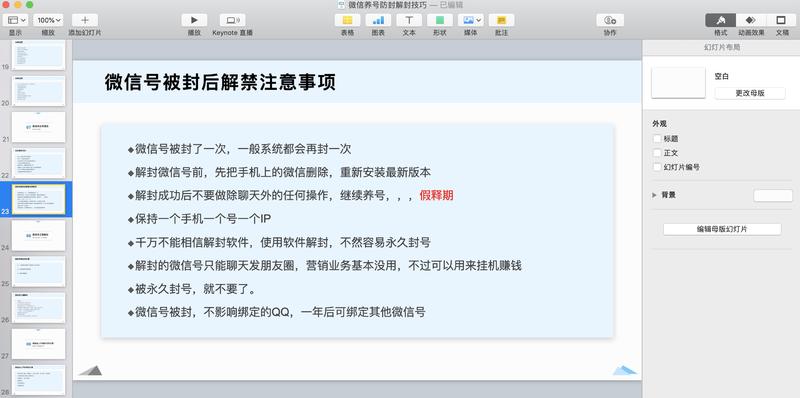The width and height of the screenshot is (800, 398).
Task: Select slide 24 thumbnail in navigator
Action: coord(39,236)
